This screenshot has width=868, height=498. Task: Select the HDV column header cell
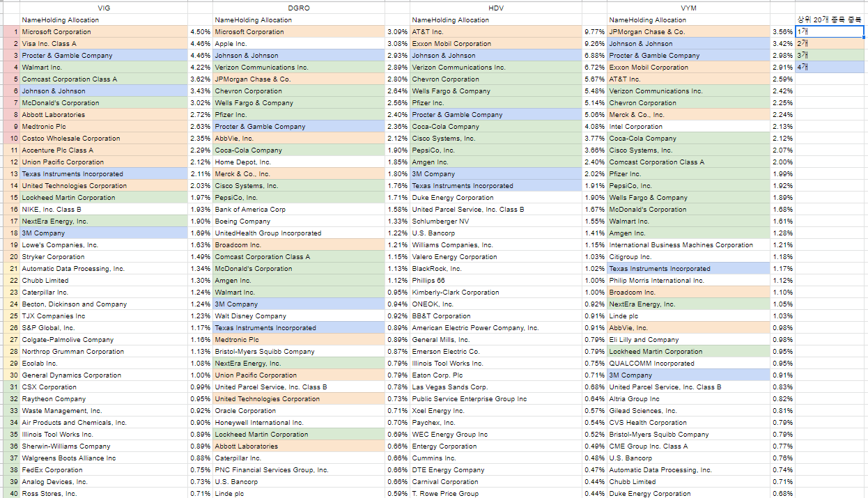tap(496, 8)
